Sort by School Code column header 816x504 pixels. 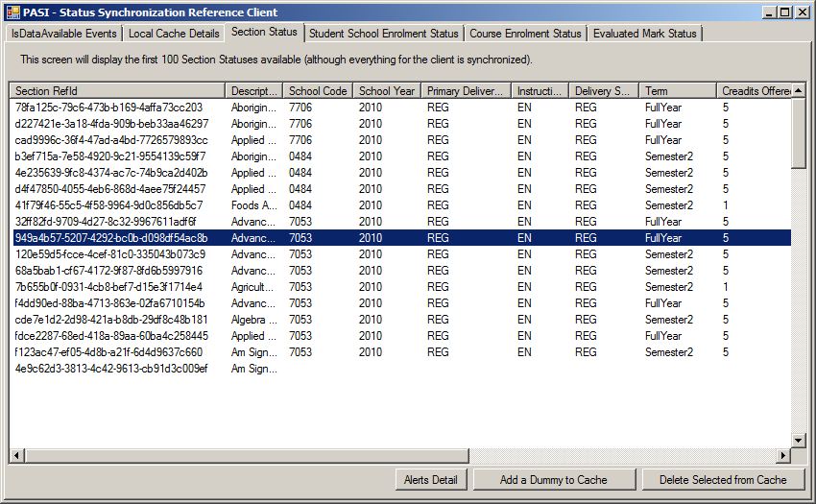pos(318,91)
